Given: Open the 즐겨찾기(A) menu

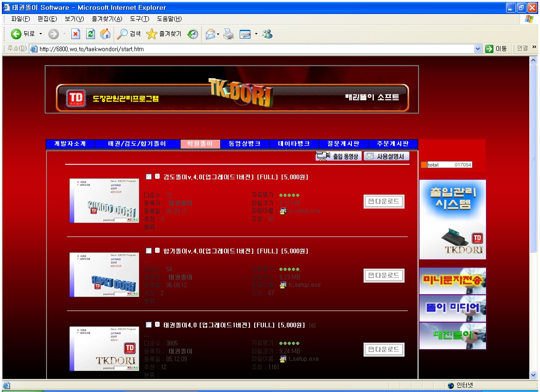Looking at the screenshot, I should 107,19.
